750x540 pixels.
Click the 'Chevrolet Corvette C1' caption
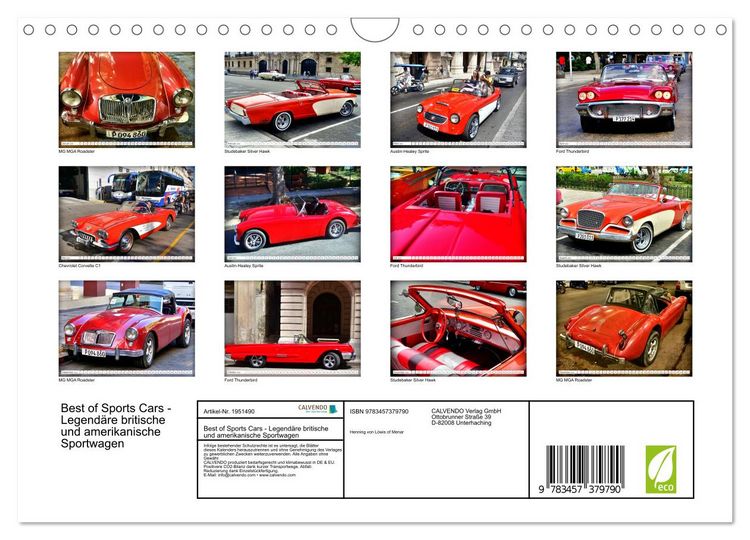tap(79, 265)
